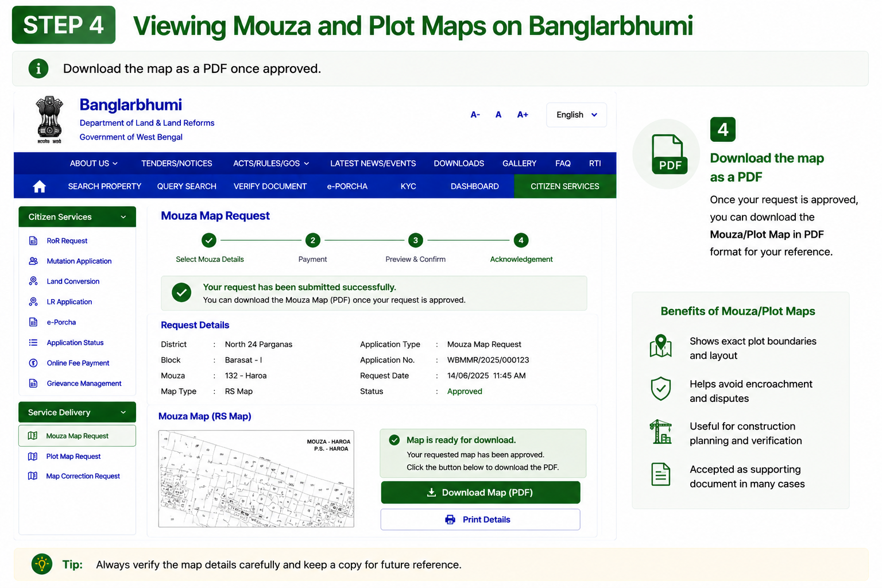Click the Plot Map Request map icon

pyautogui.click(x=33, y=457)
